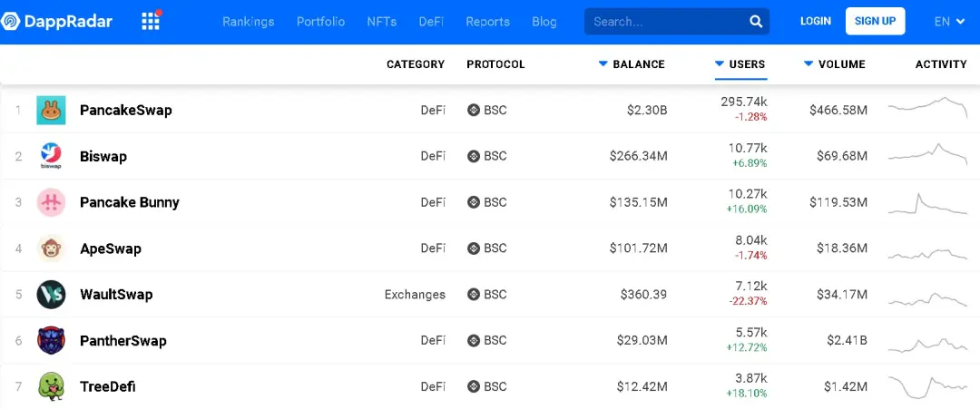The height and width of the screenshot is (409, 980).
Task: View Biswap activity sparkline chart
Action: tap(927, 154)
